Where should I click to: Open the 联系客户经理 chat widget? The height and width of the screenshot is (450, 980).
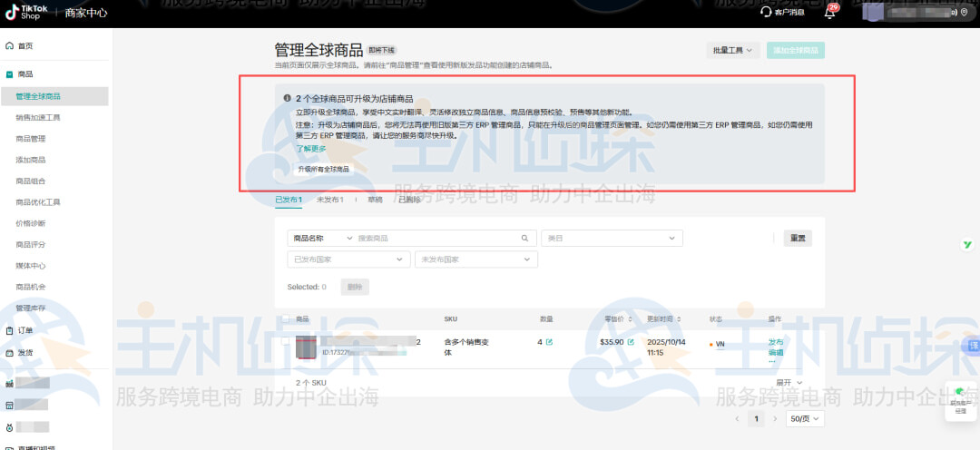click(x=961, y=400)
